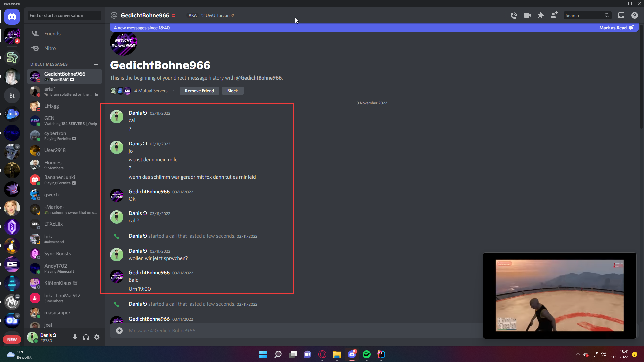Open the Discord help icon

634,15
